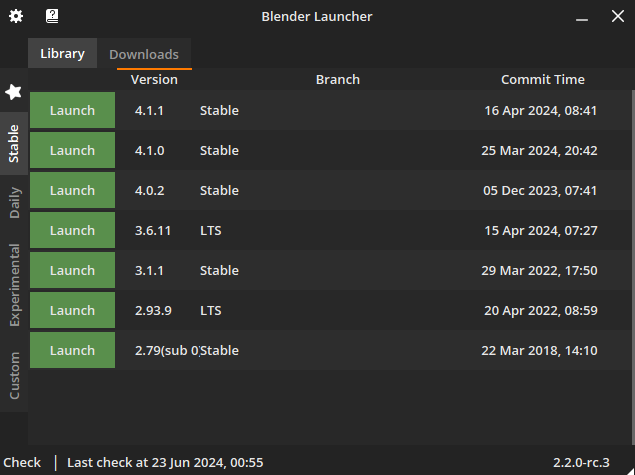Select the 3.1.1 version text
635x475 pixels.
149,271
